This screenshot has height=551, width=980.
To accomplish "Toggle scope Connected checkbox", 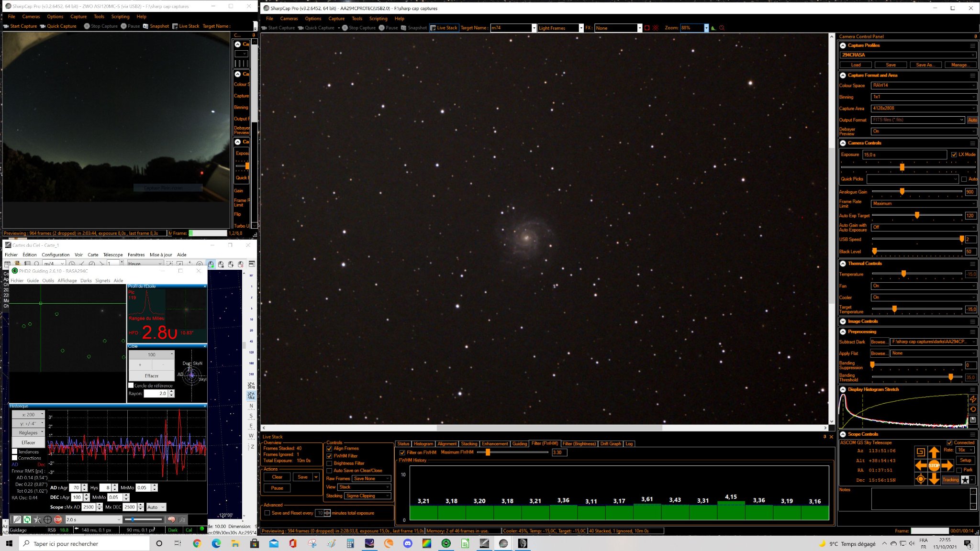I will [x=949, y=443].
